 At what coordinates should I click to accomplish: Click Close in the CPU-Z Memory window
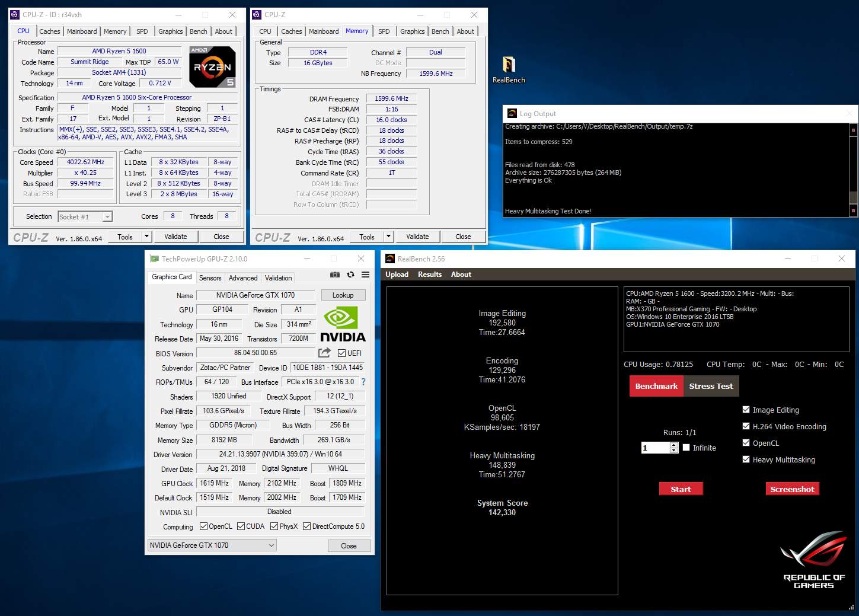click(x=463, y=237)
